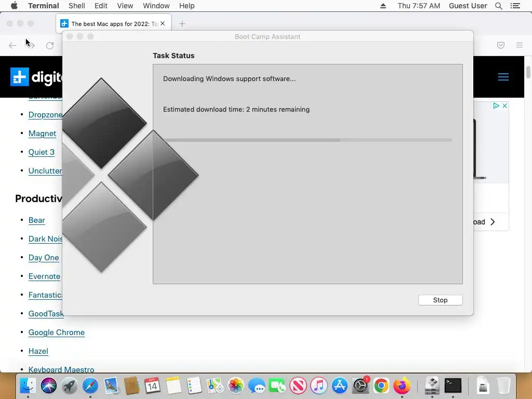Open the App Store in Dock
The width and height of the screenshot is (532, 399).
click(x=340, y=386)
